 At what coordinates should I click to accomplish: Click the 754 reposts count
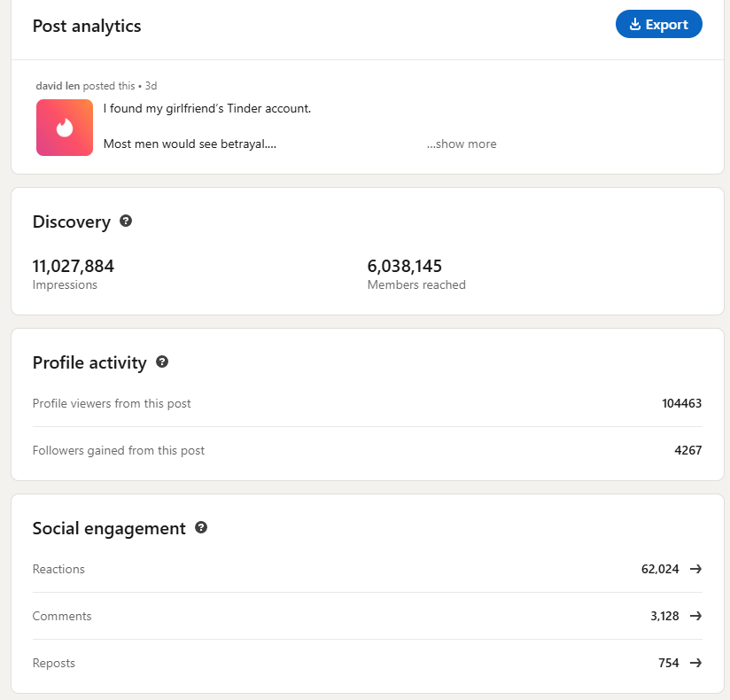click(669, 662)
